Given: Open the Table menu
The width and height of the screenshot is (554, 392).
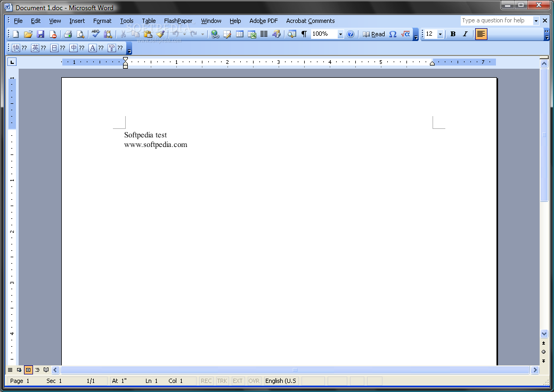Looking at the screenshot, I should pos(149,21).
